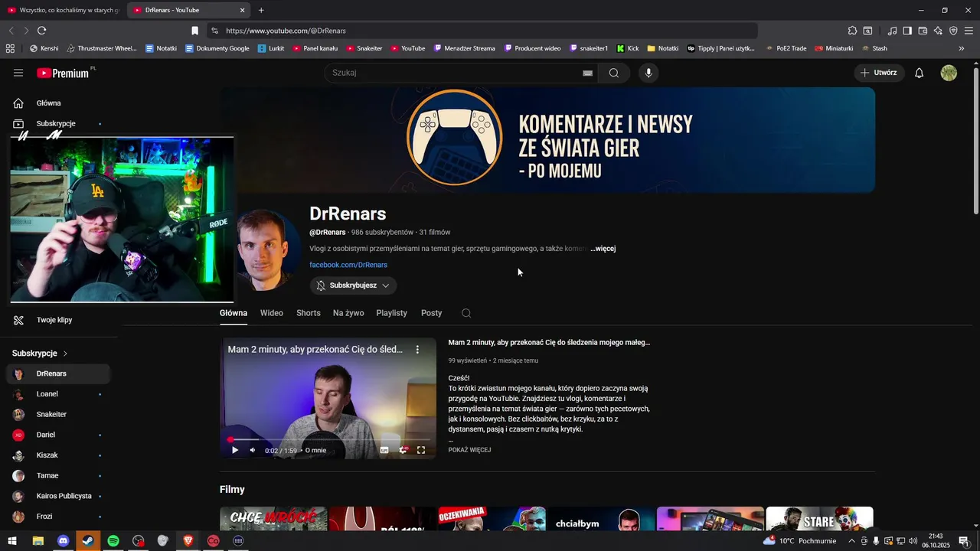Start voice search with microphone icon
980x551 pixels.
[x=648, y=73]
